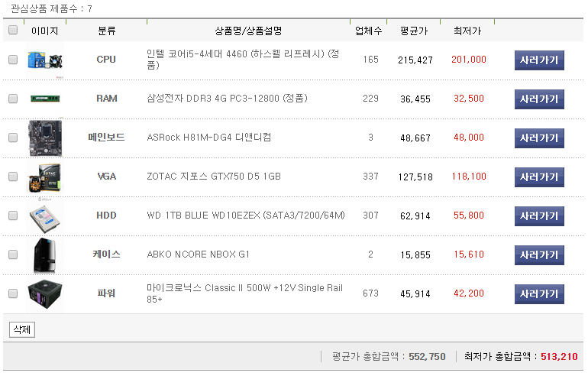Click 사러가기 button for the CPU
588x376 pixels.
(539, 60)
